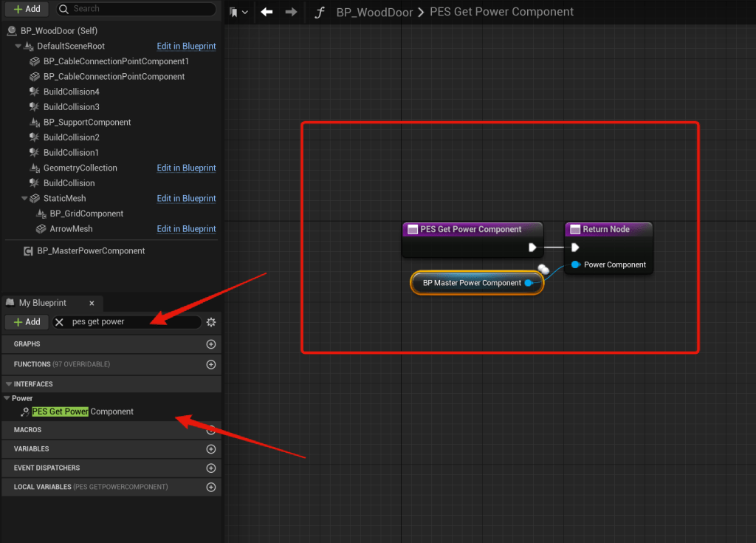The height and width of the screenshot is (543, 756).
Task: Collapse the StaticMesh component tree node
Action: (x=24, y=198)
